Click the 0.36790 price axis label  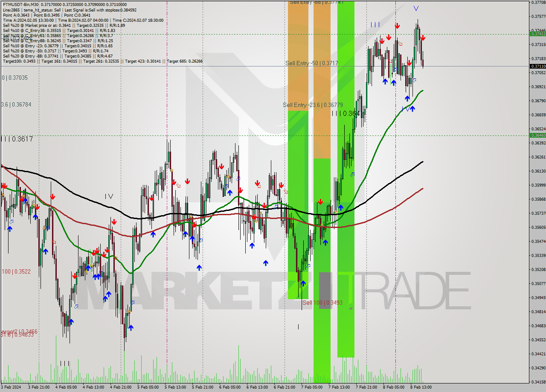click(x=539, y=101)
